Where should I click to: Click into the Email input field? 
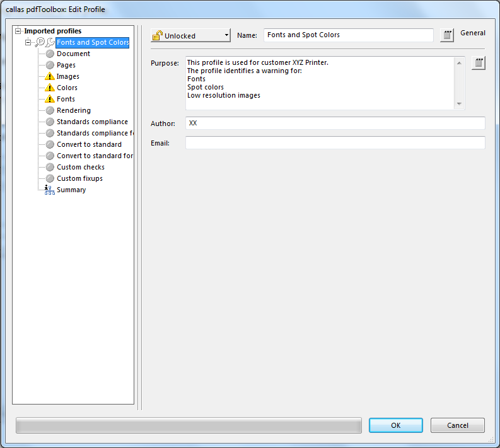[x=335, y=143]
